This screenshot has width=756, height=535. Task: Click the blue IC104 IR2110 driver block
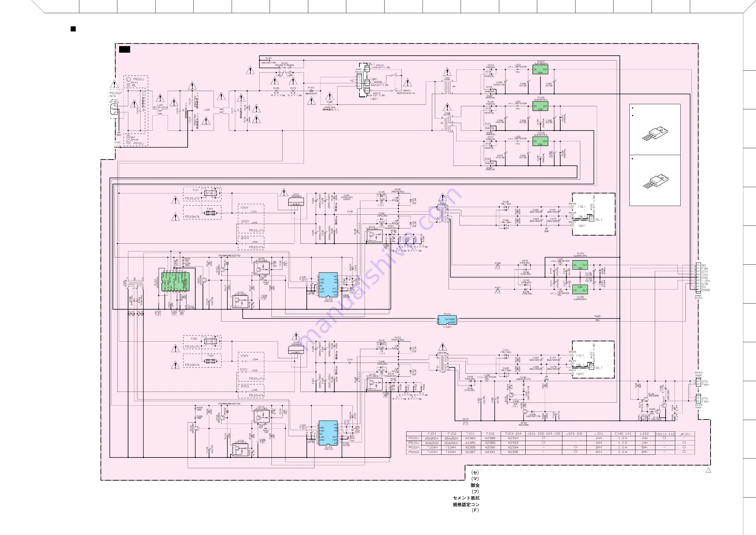click(x=328, y=434)
